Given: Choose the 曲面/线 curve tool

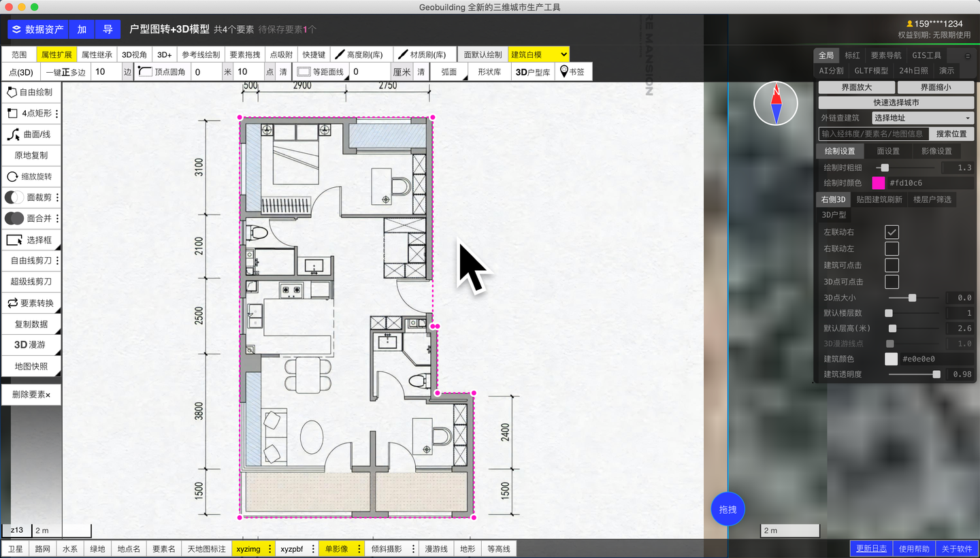Looking at the screenshot, I should tap(31, 135).
